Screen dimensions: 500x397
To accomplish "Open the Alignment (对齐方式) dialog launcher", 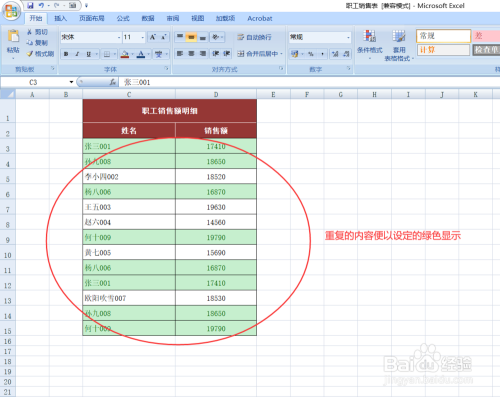I will click(281, 68).
